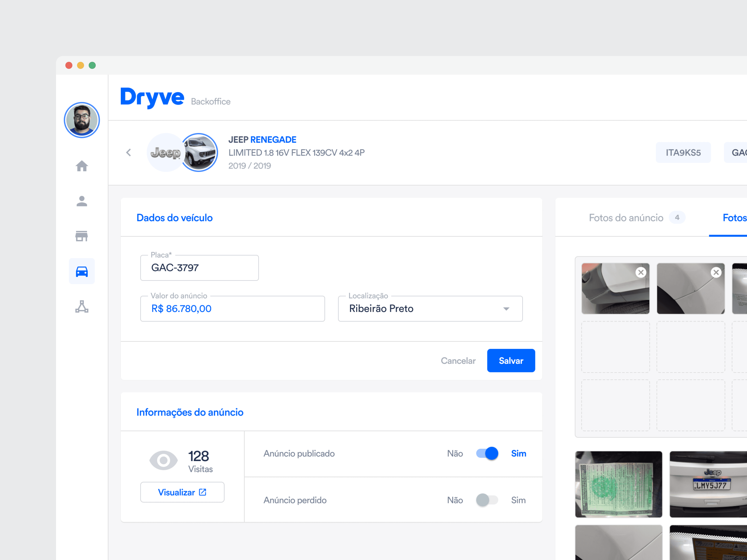Image resolution: width=747 pixels, height=560 pixels.
Task: Click the photo count badge 4
Action: pyautogui.click(x=677, y=218)
